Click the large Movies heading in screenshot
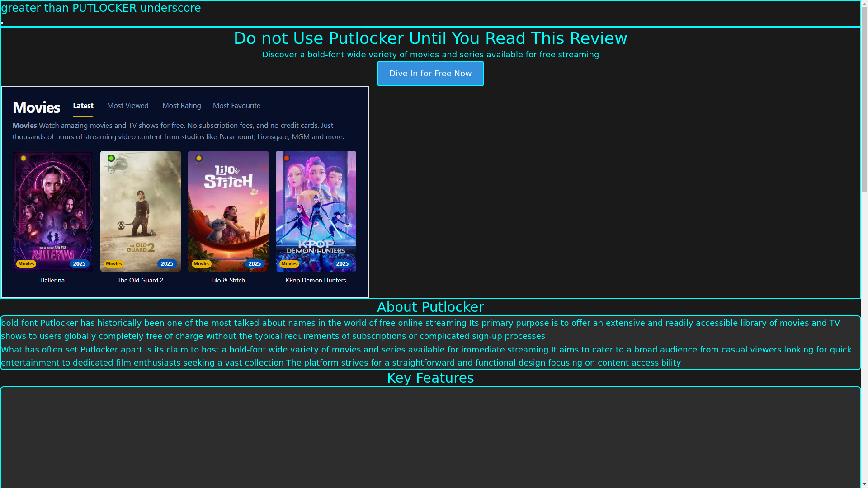The image size is (868, 488). [36, 108]
